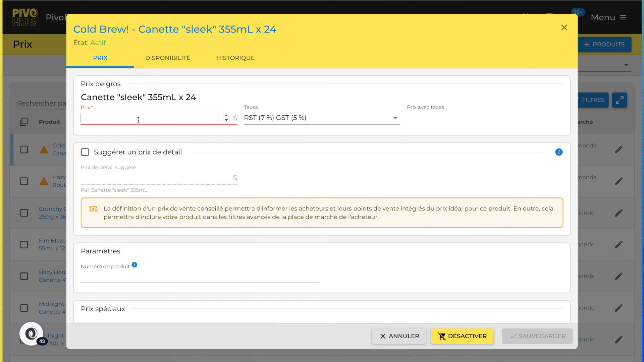Click the DÉSACTIVER button
Image resolution: width=644 pixels, height=362 pixels.
(x=462, y=336)
